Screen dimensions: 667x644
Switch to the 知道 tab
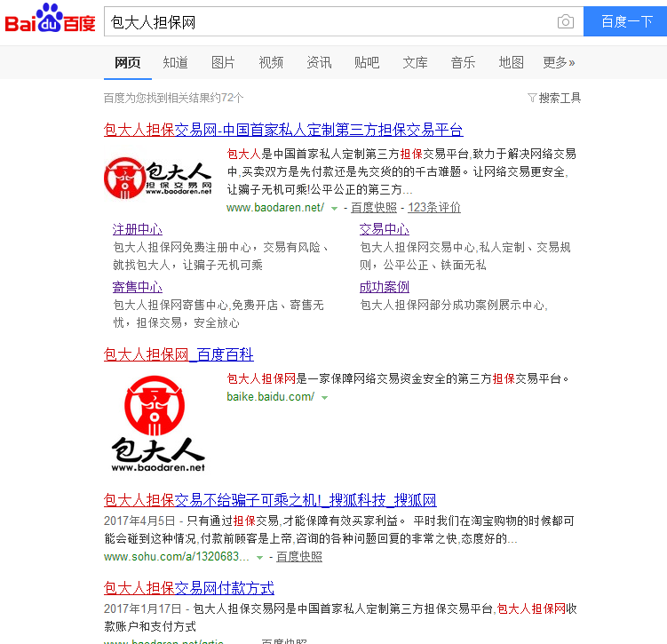(175, 62)
